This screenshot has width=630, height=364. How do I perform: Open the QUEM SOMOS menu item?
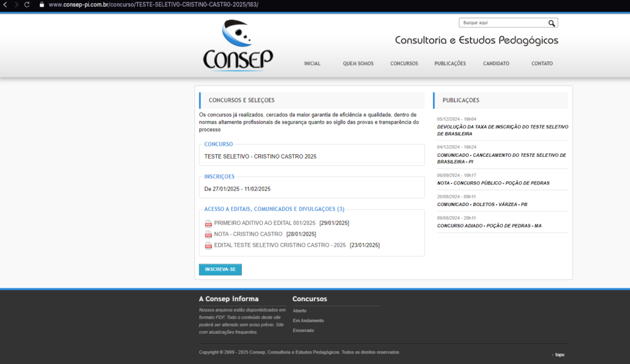pos(358,63)
